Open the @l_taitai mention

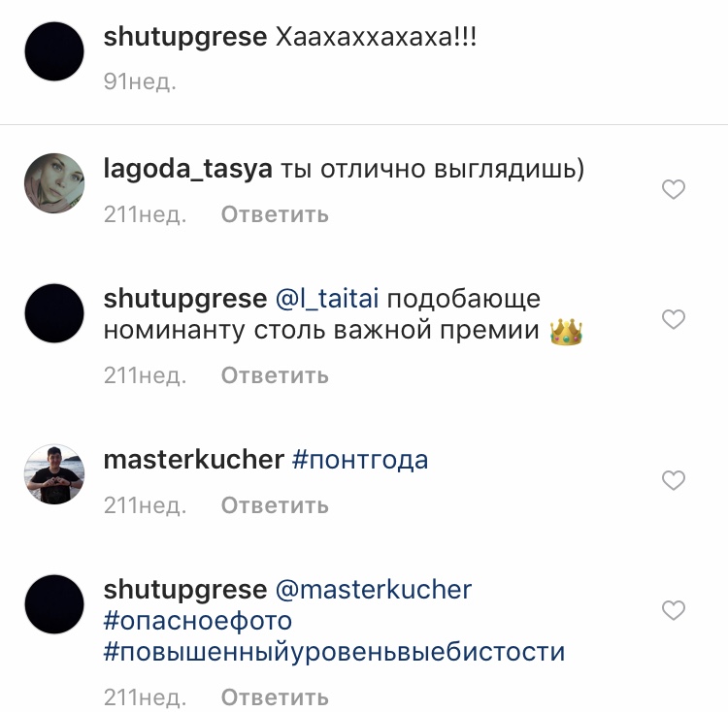(327, 298)
